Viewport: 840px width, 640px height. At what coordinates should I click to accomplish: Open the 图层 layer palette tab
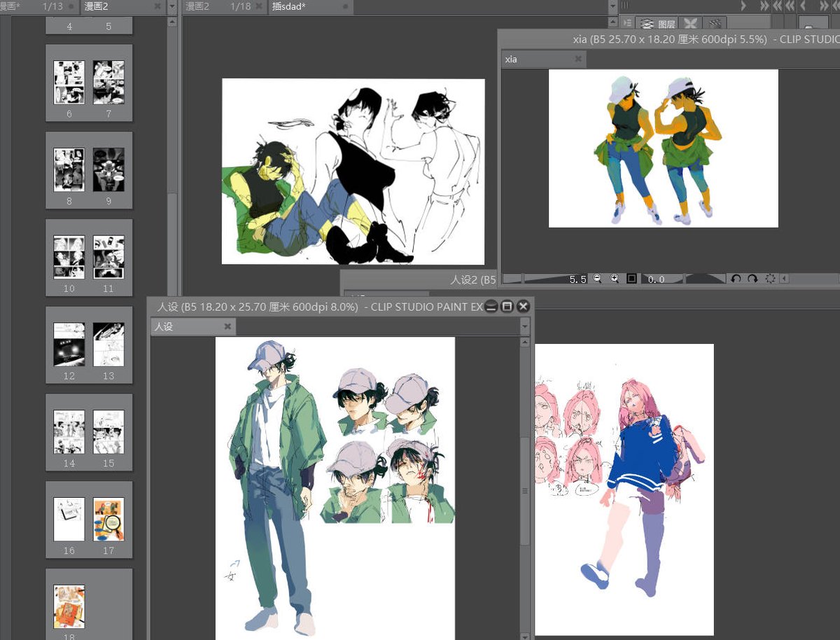(x=657, y=23)
